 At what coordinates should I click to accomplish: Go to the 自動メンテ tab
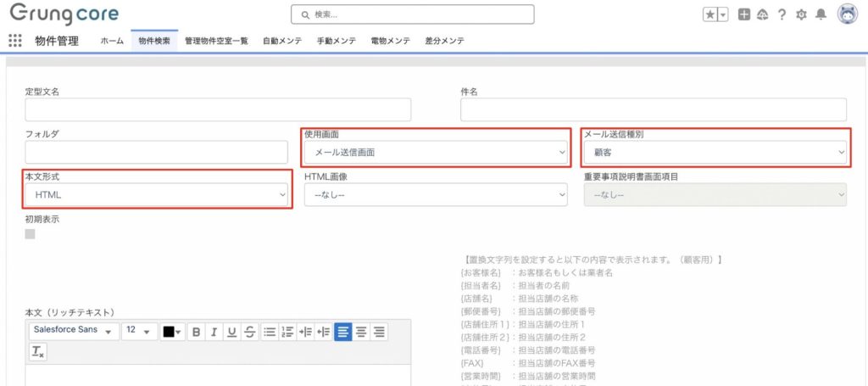click(x=281, y=41)
